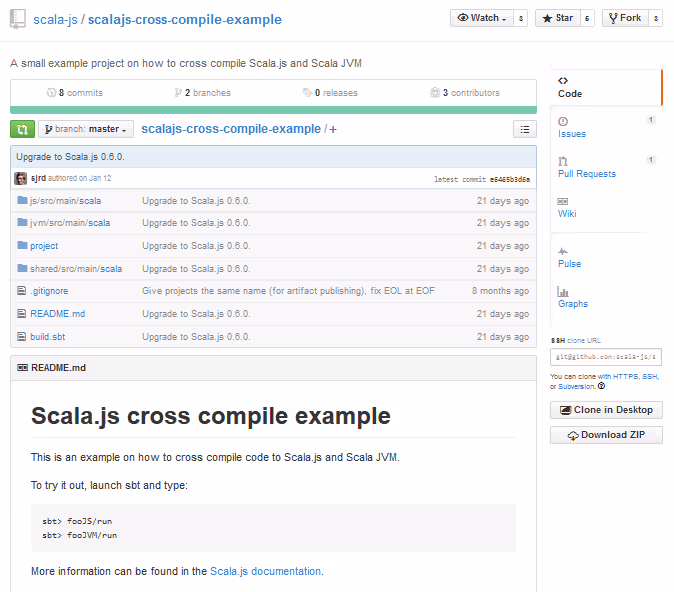This screenshot has height=592, width=674.
Task: Open the Watch dropdown button
Action: click(481, 18)
